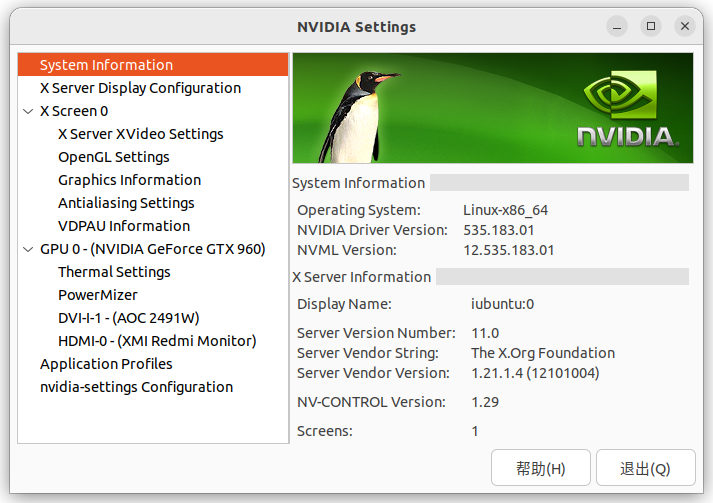The image size is (713, 503).
Task: Click vendor version 1.21.1.4 (12101004)
Action: click(x=535, y=373)
